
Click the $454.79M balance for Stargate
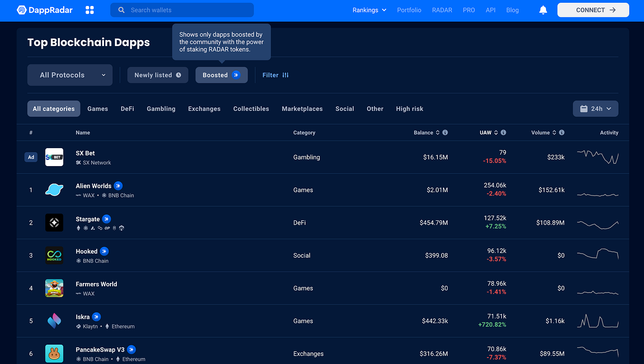434,223
